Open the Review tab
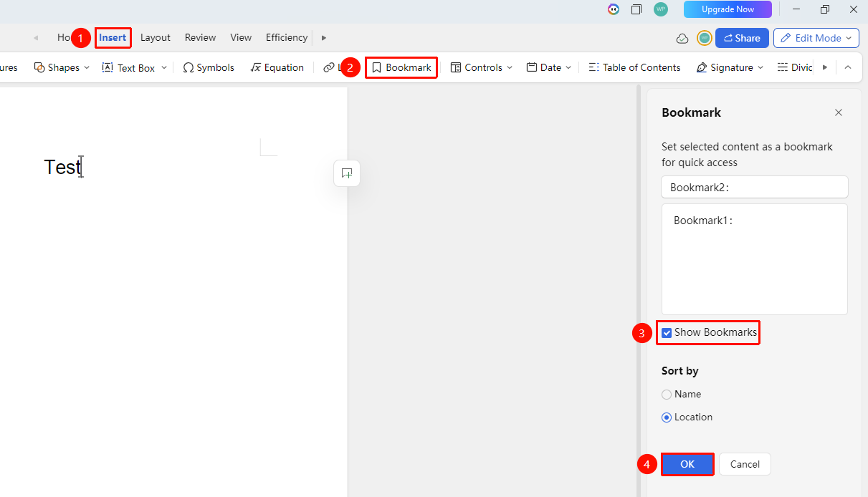This screenshot has width=868, height=497. pyautogui.click(x=200, y=37)
